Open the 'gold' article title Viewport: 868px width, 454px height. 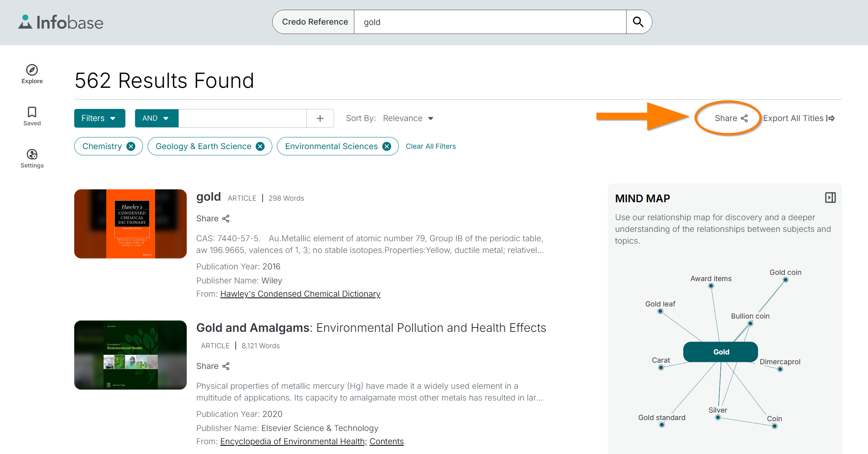coord(209,197)
